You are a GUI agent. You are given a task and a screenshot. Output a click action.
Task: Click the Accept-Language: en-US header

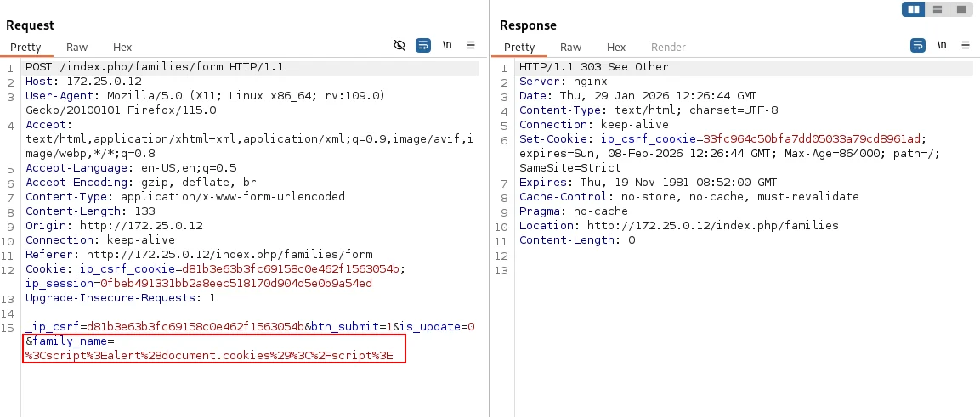coord(131,168)
